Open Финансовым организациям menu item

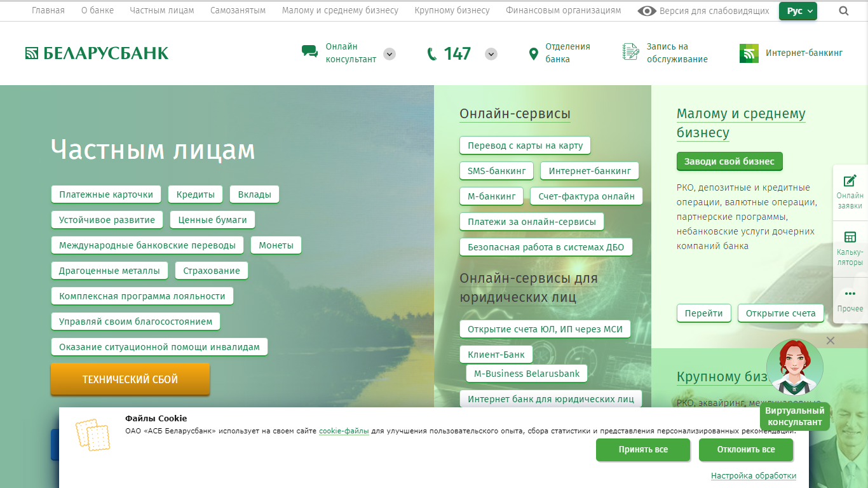coord(564,11)
